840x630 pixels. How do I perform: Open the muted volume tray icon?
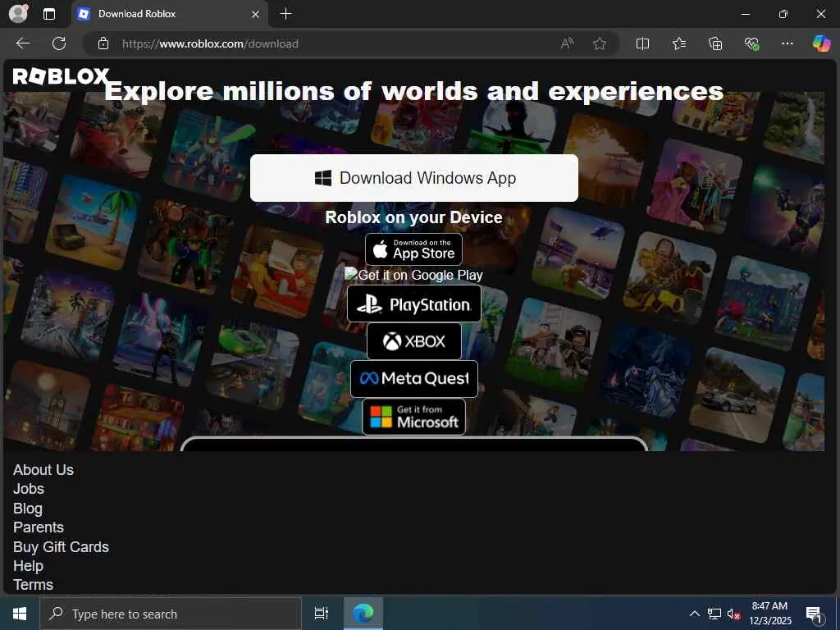point(733,614)
